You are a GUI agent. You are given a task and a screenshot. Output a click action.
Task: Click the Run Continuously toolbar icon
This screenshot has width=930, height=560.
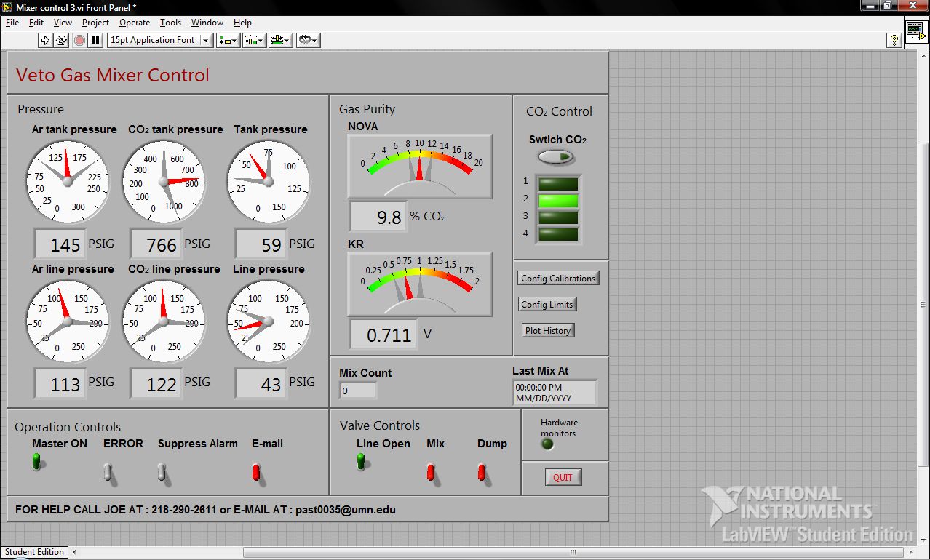(x=61, y=41)
